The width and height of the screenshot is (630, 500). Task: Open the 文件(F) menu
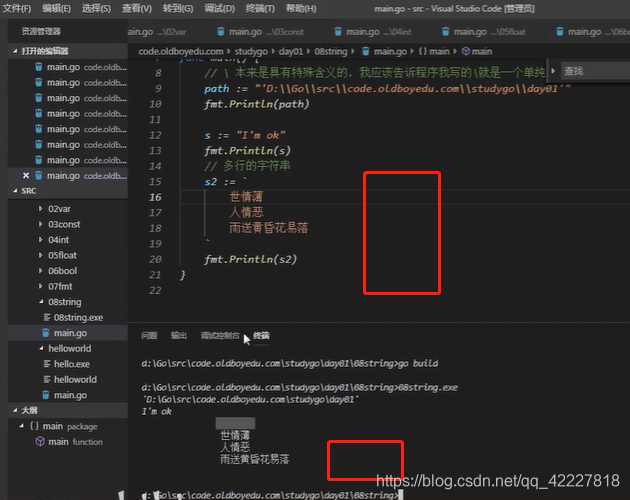tap(17, 8)
